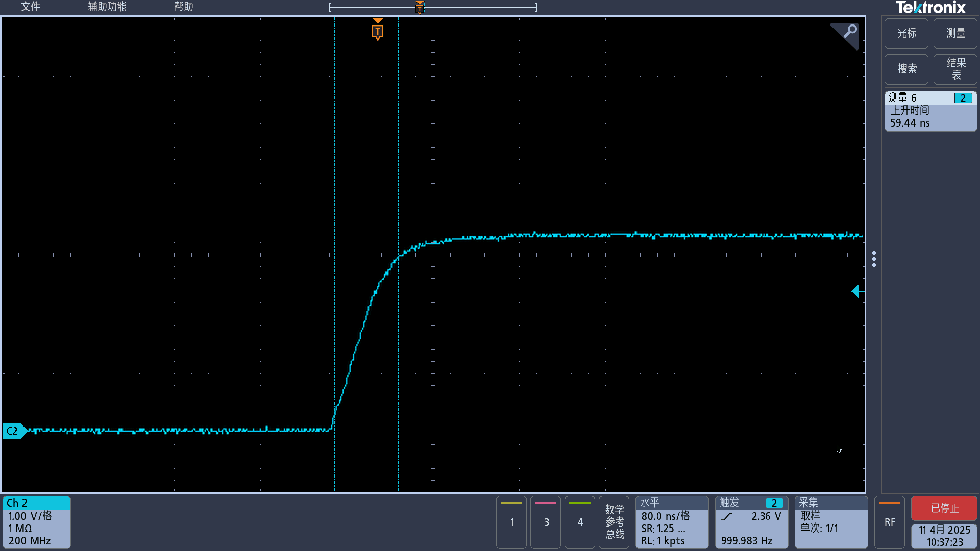Open the Ch 2 vertical settings badge
The width and height of the screenshot is (980, 551).
point(36,522)
